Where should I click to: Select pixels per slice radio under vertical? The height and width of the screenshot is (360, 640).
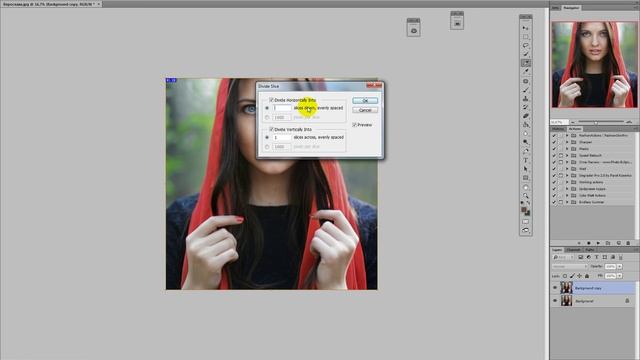pos(267,147)
